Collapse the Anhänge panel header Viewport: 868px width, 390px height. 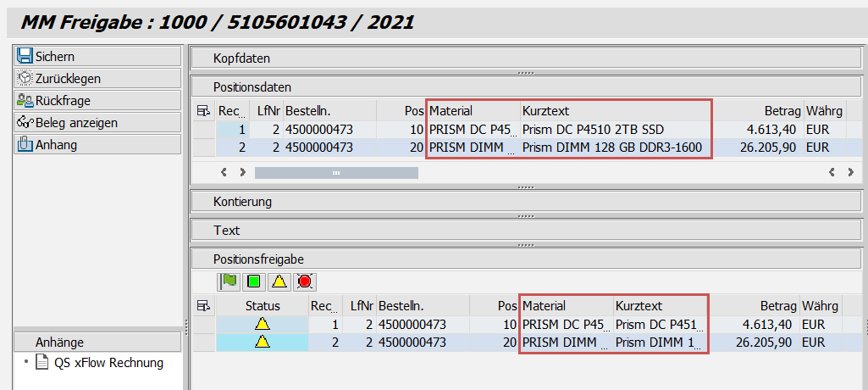coord(97,343)
